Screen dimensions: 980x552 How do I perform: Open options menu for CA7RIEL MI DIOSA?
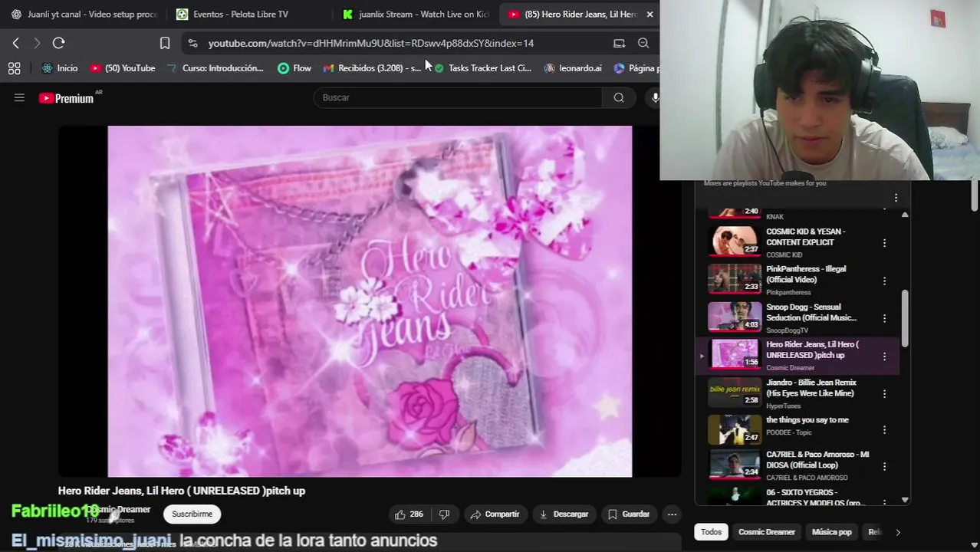click(x=884, y=466)
